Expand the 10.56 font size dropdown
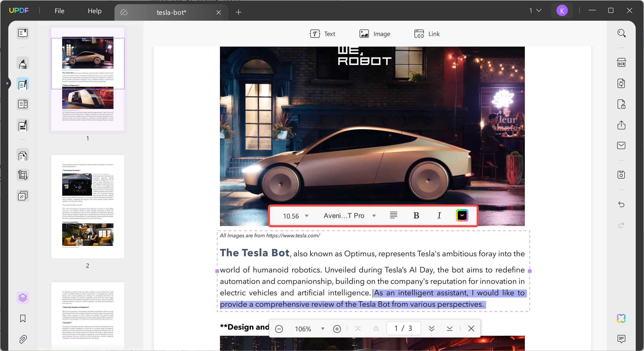Screen dimensions: 644x351 (x=307, y=216)
